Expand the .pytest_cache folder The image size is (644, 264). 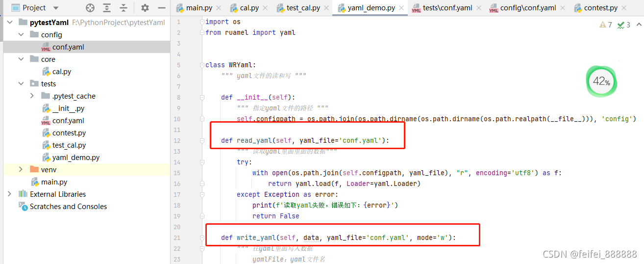point(32,96)
